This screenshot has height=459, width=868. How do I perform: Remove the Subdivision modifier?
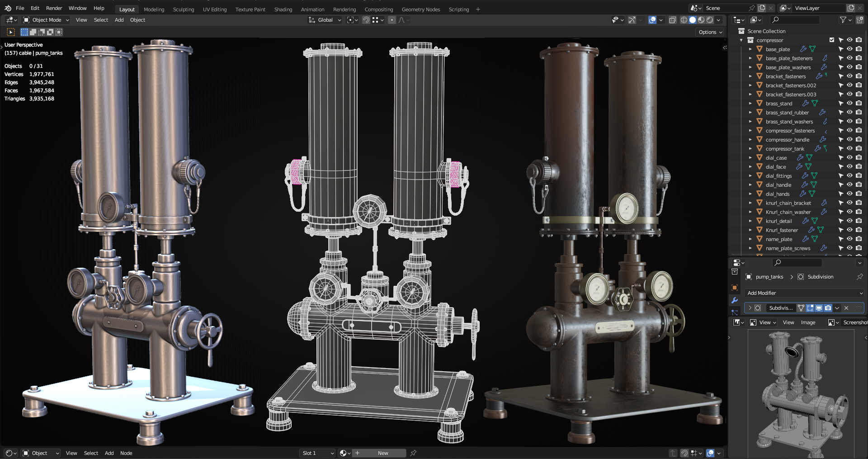(846, 308)
